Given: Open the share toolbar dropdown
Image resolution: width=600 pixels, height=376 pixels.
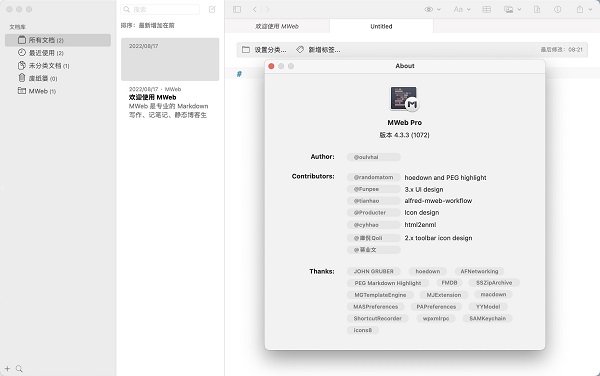Looking at the screenshot, I should 584,9.
